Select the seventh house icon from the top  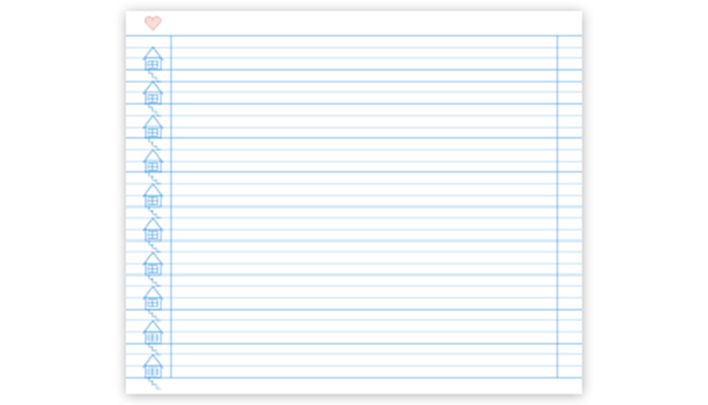click(153, 264)
